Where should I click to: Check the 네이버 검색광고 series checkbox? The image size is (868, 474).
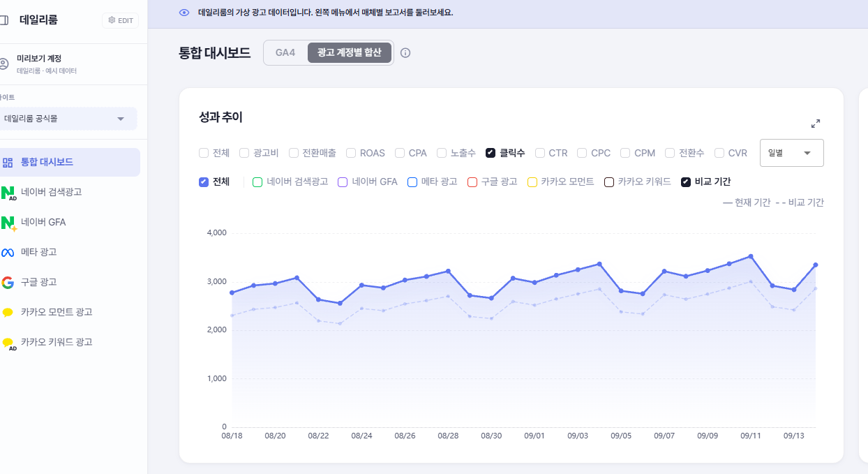click(257, 182)
